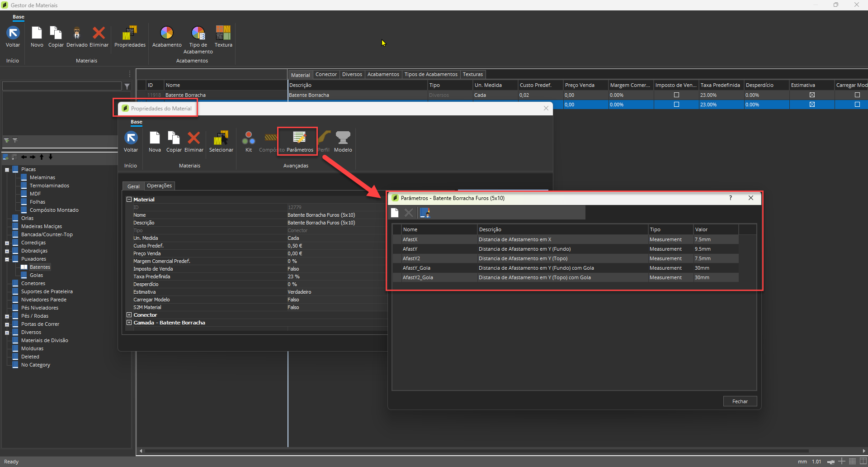Toggle Estimativa checkbox in Batente Borracha row
Viewport: 868px width, 467px height.
(812, 95)
